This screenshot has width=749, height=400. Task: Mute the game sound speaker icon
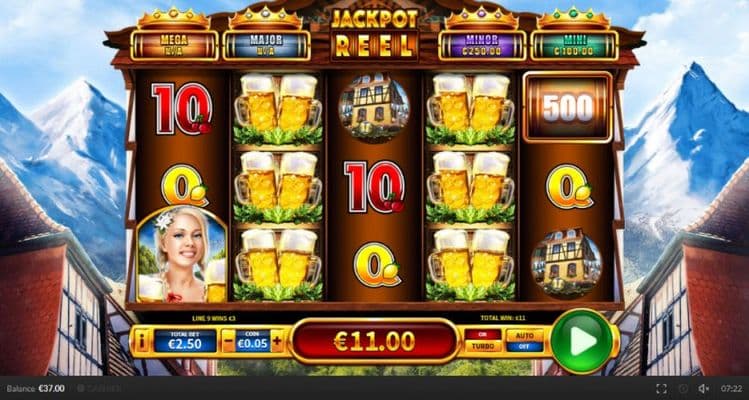click(x=703, y=389)
